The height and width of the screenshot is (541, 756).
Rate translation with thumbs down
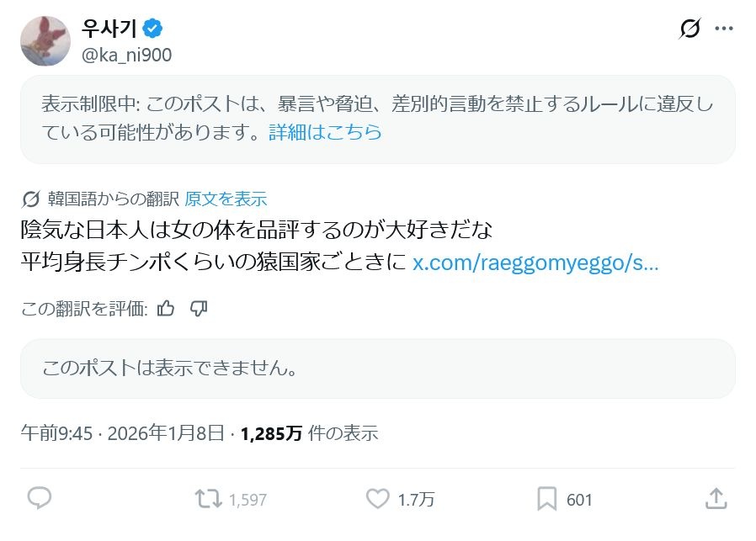199,309
